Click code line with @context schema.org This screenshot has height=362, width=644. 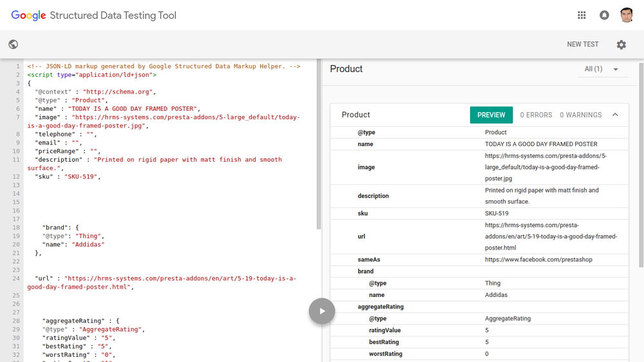pyautogui.click(x=95, y=91)
